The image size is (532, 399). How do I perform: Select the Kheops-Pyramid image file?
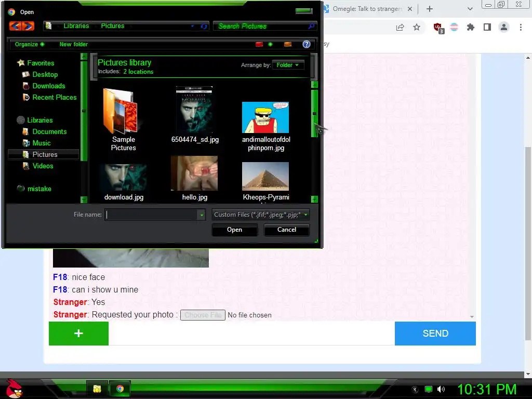click(x=265, y=182)
